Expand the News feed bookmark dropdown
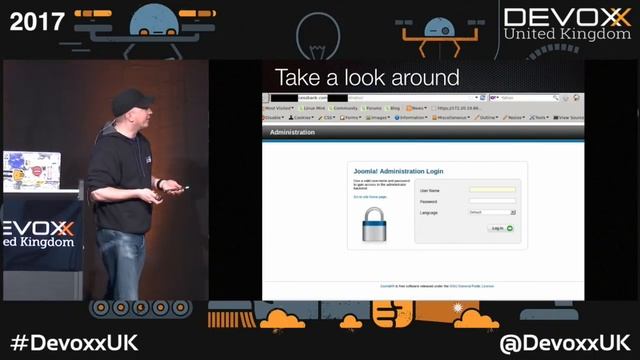Screen dimensions: 640x360 pos(416,108)
